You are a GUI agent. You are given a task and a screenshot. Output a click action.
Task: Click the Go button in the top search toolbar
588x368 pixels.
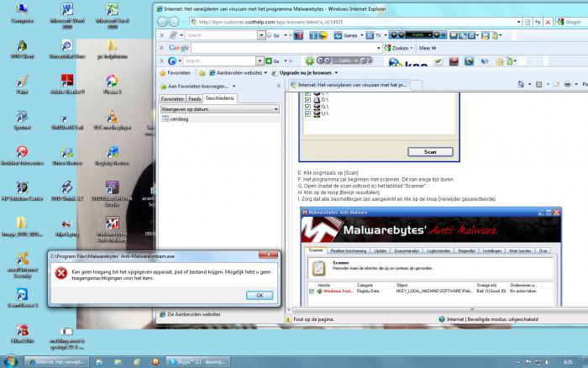pos(274,35)
